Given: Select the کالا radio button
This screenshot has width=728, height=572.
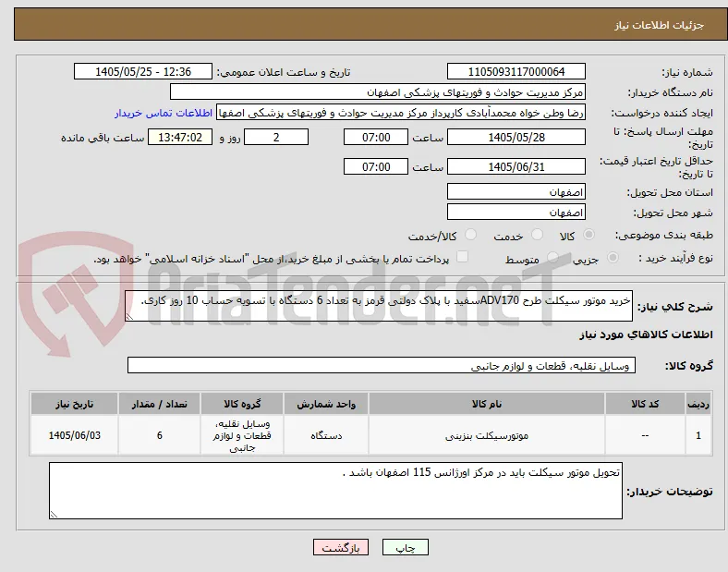Looking at the screenshot, I should [588, 235].
